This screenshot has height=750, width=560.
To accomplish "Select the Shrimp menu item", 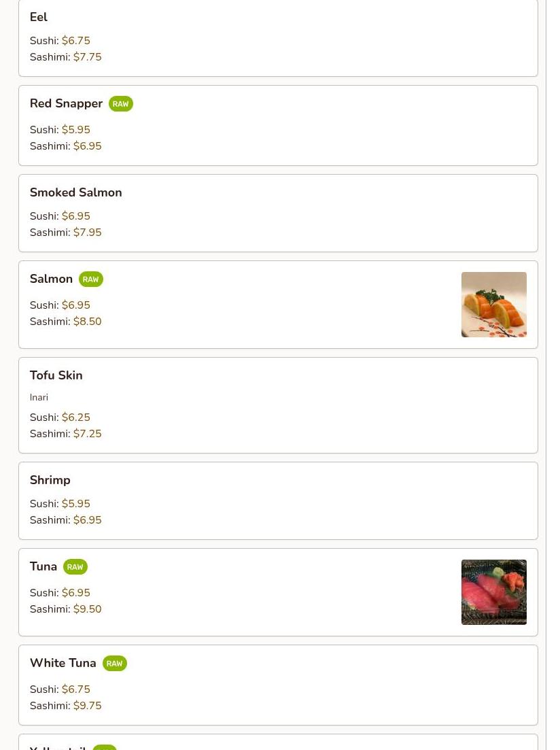I will coord(279,501).
